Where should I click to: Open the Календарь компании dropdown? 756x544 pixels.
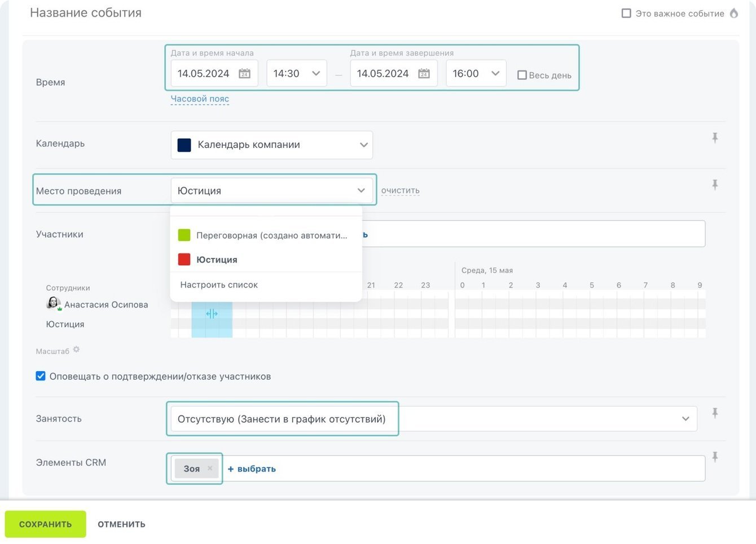point(271,145)
